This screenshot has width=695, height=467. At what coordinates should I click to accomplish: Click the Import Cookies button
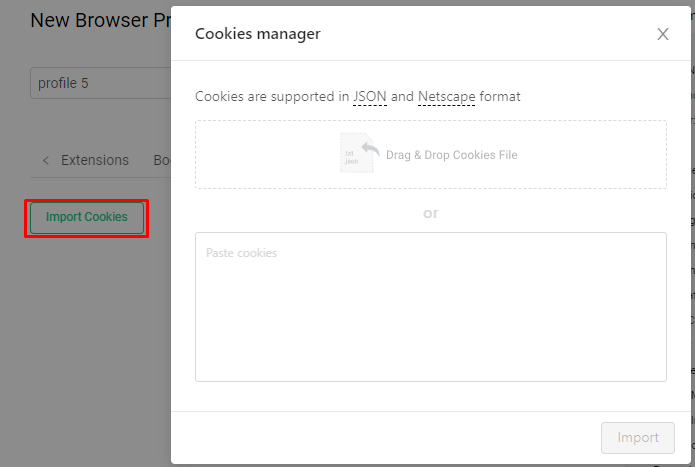click(87, 218)
